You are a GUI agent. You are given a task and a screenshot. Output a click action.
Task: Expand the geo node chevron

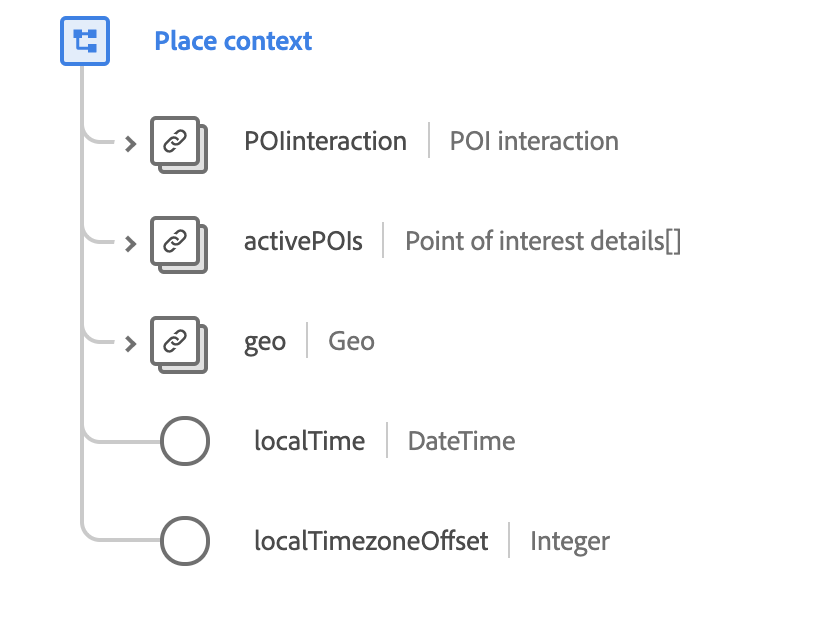(x=130, y=343)
